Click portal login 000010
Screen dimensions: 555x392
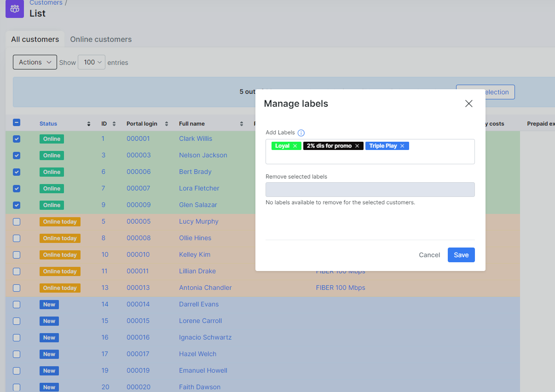(x=138, y=254)
